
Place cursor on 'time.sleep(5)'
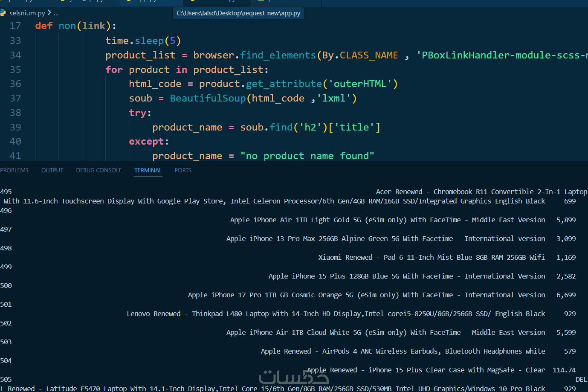[x=143, y=41]
